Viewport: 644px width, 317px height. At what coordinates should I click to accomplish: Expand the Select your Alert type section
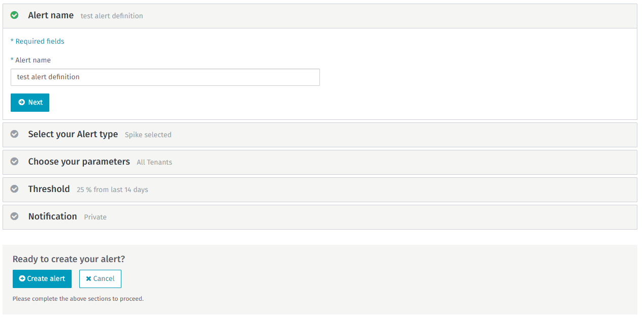[x=73, y=134]
